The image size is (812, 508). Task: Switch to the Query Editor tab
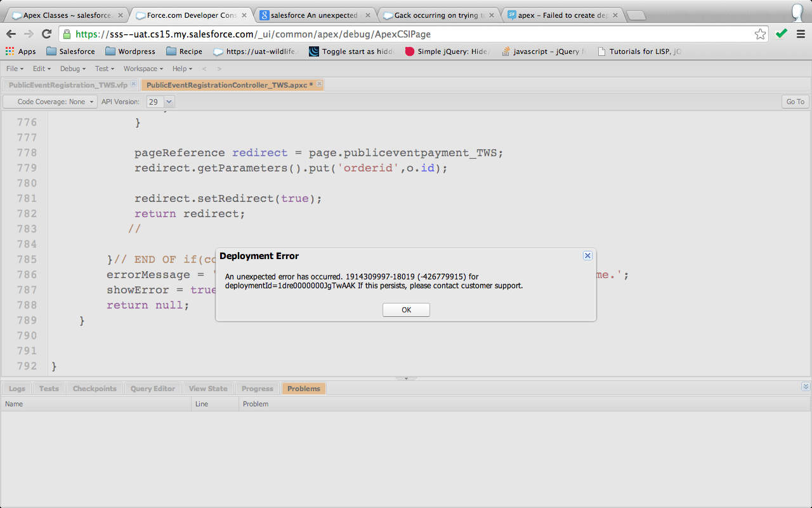click(x=153, y=389)
